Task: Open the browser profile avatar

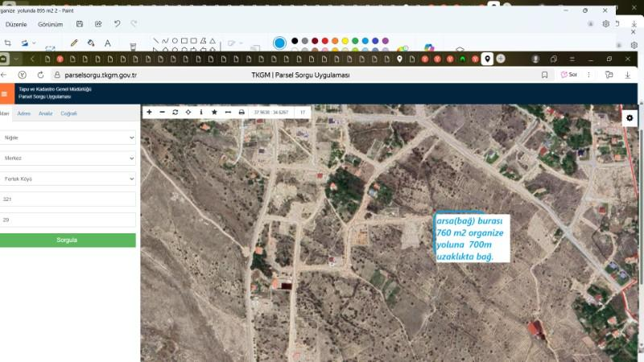Action: 535,59
